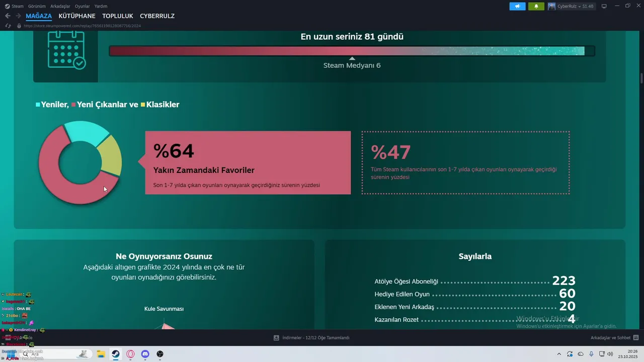Screen dimensions: 644x362
Task: Click the %64 Yakın Zamandaki Favoriler card
Action: [x=248, y=163]
